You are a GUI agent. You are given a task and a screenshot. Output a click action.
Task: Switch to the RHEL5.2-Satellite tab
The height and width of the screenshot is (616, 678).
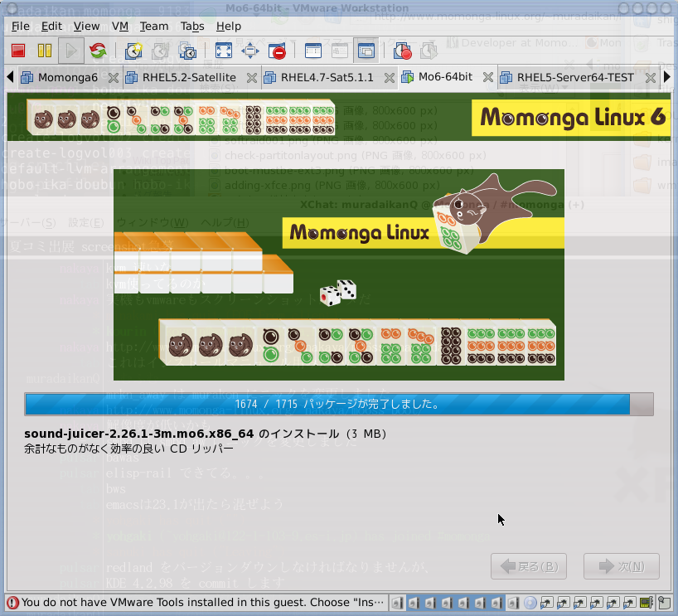coord(189,77)
